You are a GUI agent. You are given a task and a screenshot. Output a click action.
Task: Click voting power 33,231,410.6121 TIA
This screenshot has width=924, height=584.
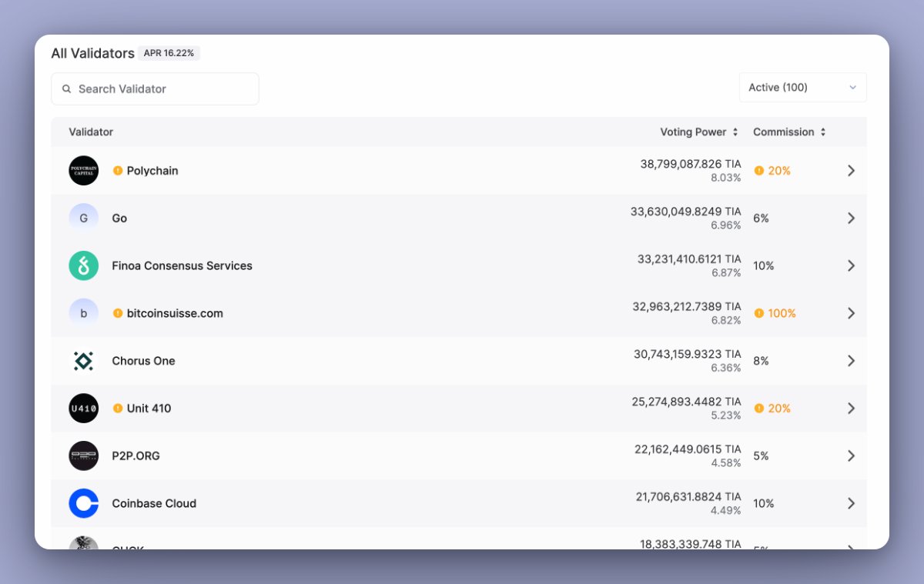tap(689, 259)
